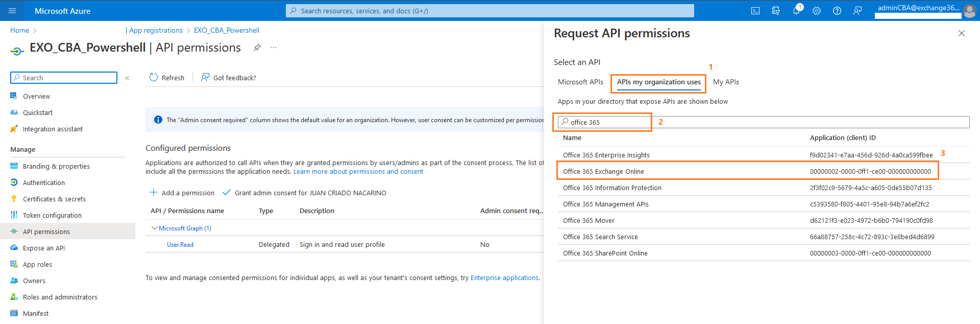
Task: Click the API / Permissions name column header
Action: [187, 211]
